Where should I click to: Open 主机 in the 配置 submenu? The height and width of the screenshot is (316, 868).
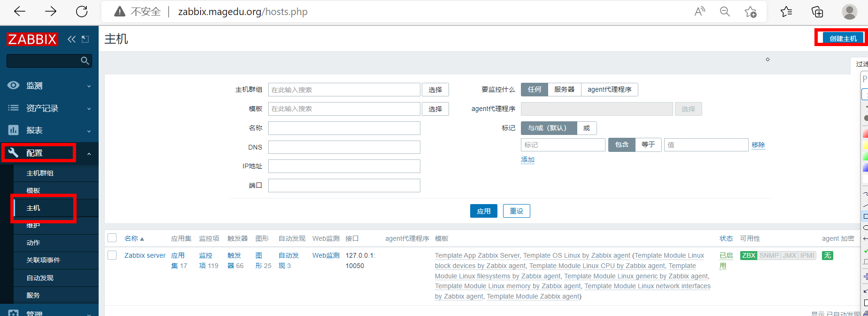point(33,208)
